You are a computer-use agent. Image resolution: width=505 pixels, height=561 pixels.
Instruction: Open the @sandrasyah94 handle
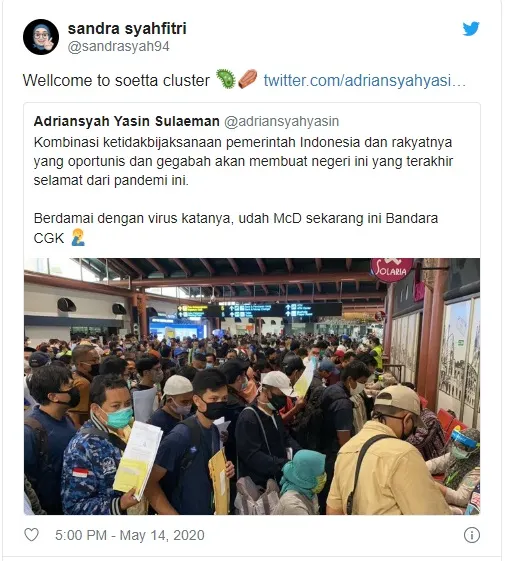[x=118, y=47]
